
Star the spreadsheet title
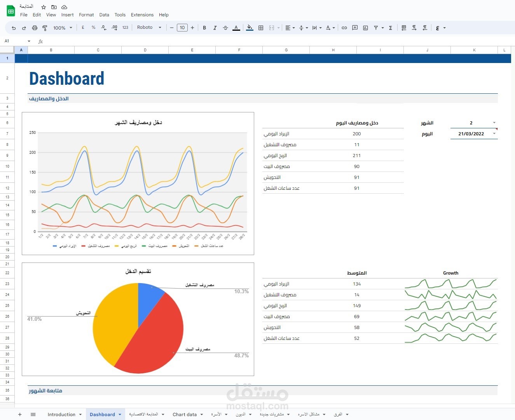pyautogui.click(x=44, y=7)
